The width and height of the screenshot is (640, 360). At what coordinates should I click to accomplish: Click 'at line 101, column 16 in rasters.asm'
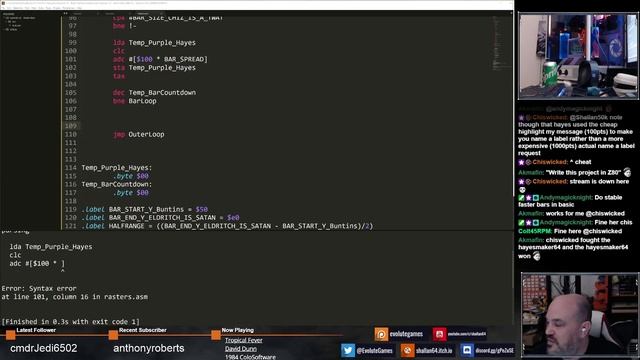point(75,297)
